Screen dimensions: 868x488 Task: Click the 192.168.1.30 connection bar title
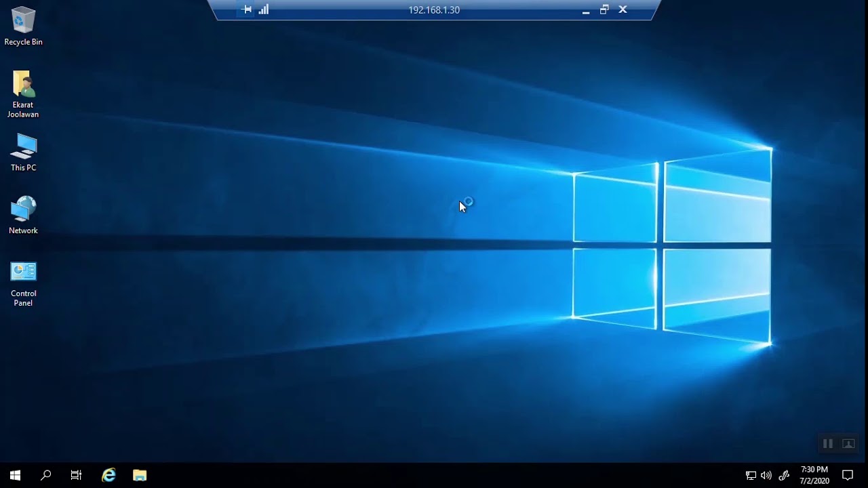click(x=434, y=10)
